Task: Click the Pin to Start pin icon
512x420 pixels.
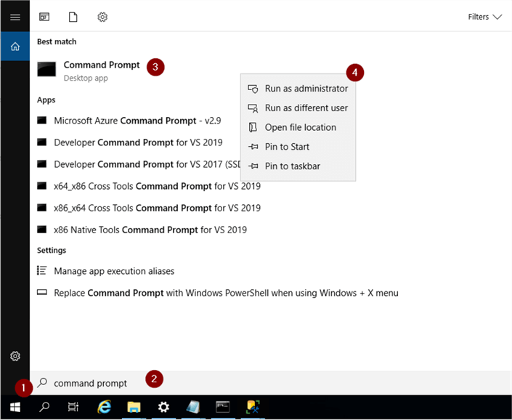Action: 253,147
